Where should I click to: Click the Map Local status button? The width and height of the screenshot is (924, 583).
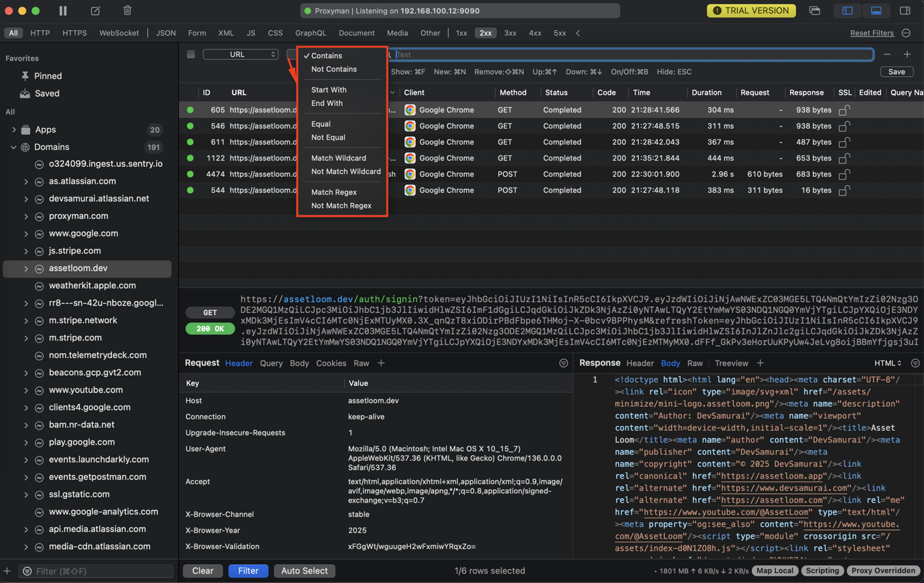(x=775, y=571)
